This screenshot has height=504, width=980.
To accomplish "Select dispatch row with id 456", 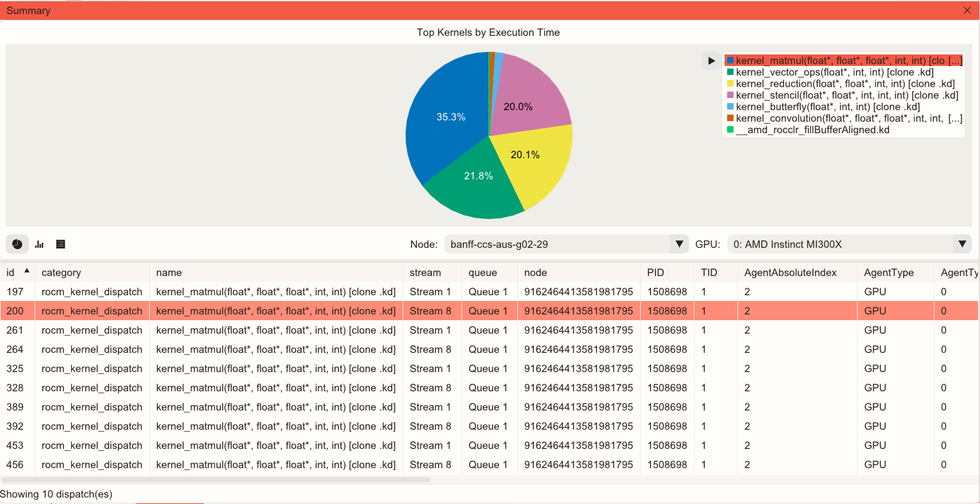I will pos(275,464).
